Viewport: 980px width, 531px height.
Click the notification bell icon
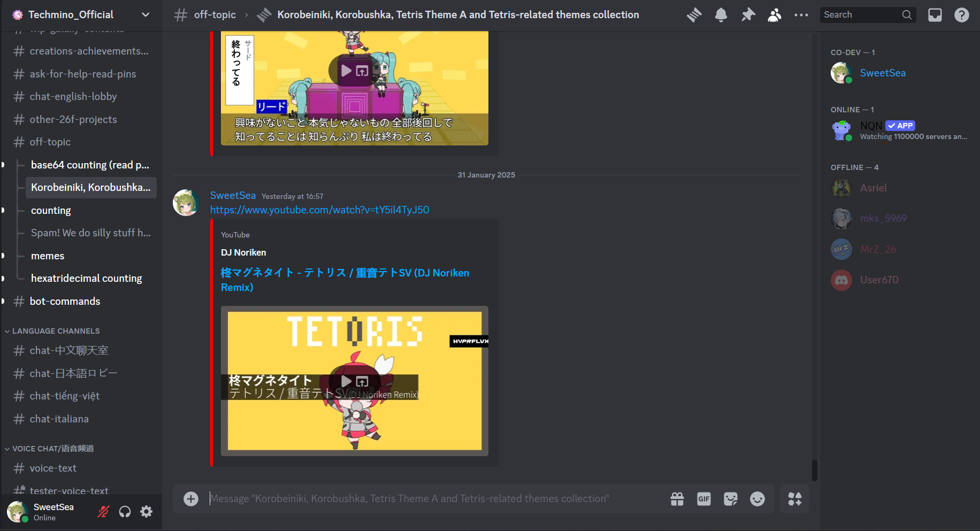click(721, 15)
